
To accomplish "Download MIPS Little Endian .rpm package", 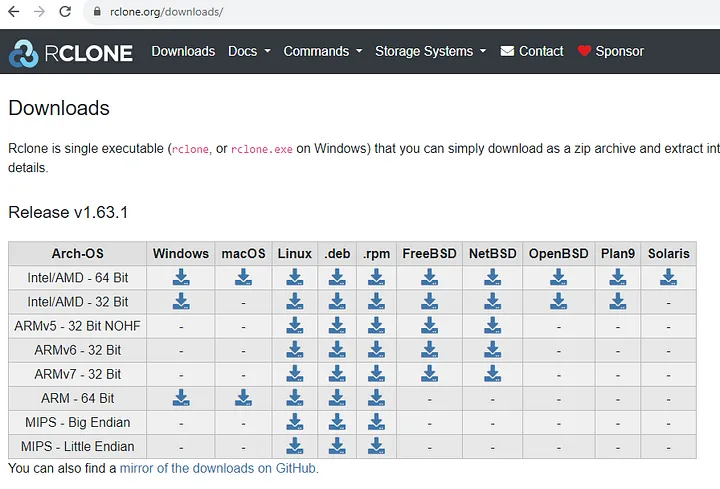I will tap(377, 446).
